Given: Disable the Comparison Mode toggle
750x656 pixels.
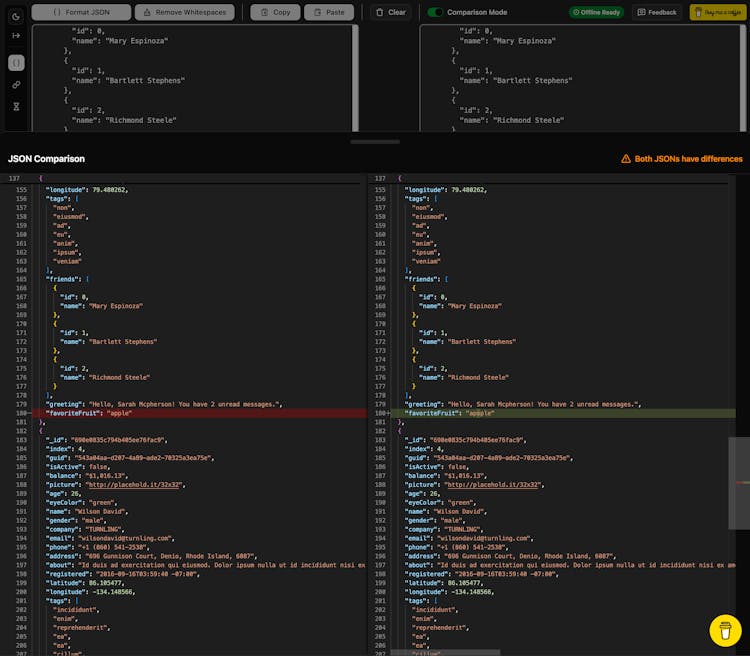Looking at the screenshot, I should pos(435,12).
